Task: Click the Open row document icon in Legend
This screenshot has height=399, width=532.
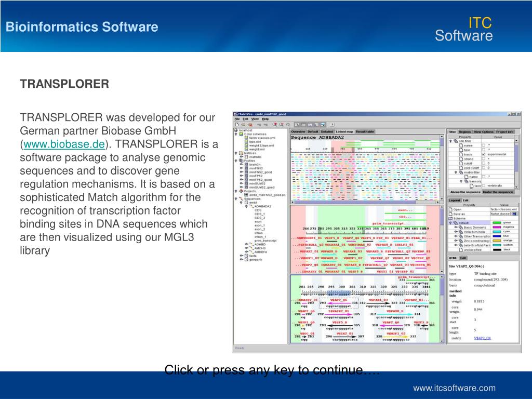Action: (x=450, y=209)
